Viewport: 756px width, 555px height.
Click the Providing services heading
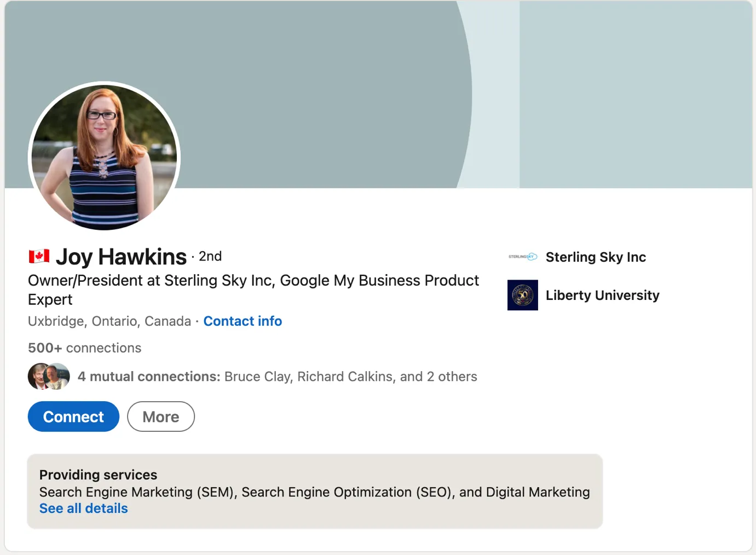click(x=98, y=475)
